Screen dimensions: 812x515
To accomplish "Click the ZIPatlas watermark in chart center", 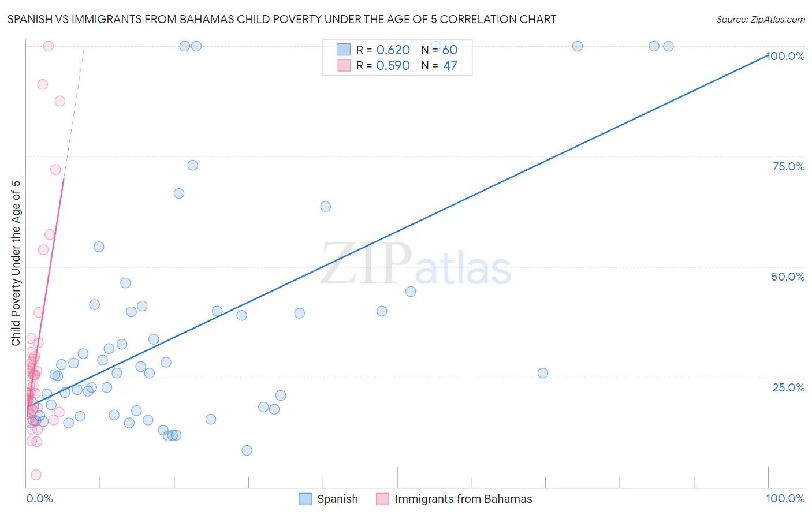I will [x=416, y=264].
